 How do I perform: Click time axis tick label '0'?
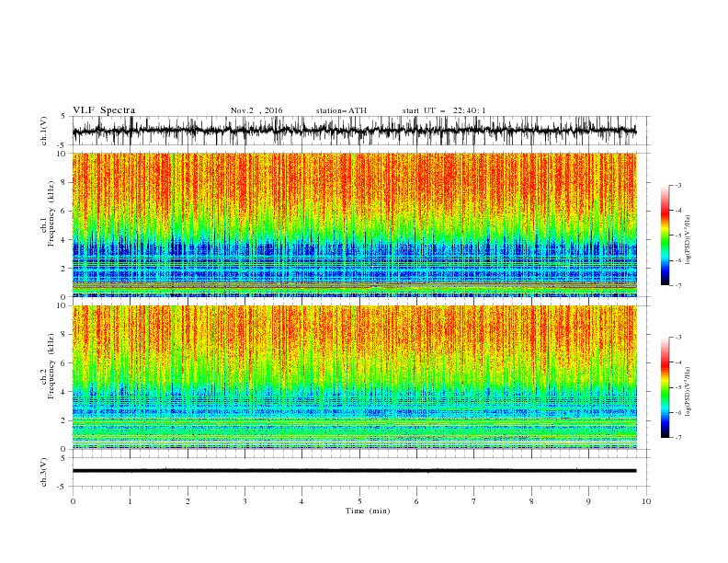point(73,501)
